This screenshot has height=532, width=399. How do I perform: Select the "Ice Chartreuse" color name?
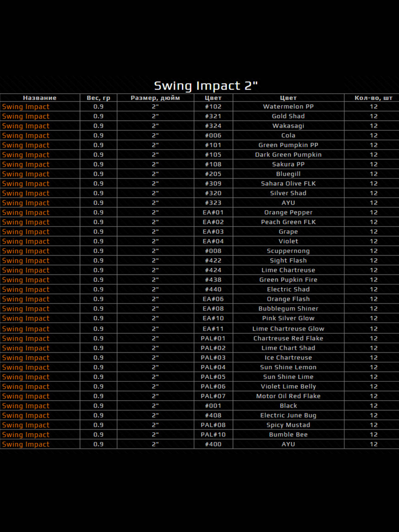[288, 358]
